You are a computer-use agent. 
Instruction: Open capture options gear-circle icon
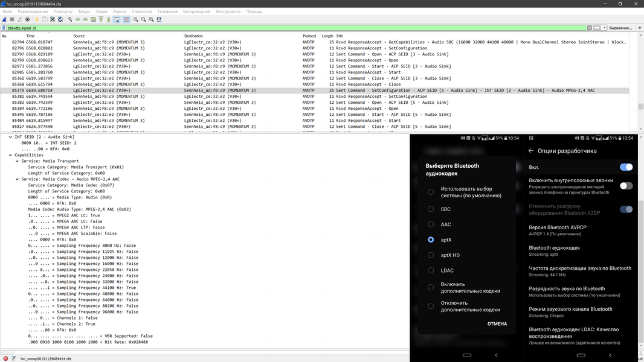point(28,19)
